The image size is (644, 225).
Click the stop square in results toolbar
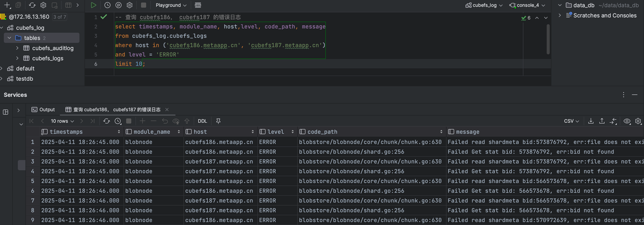click(x=129, y=121)
